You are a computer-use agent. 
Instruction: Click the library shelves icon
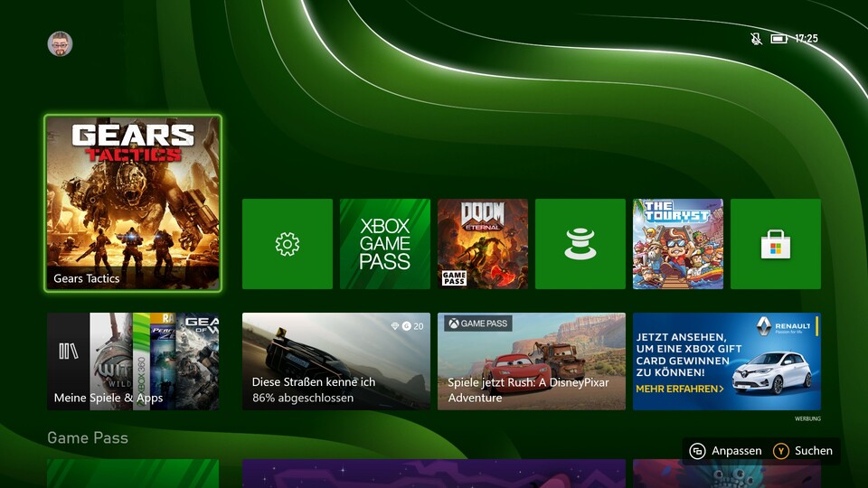pos(68,351)
